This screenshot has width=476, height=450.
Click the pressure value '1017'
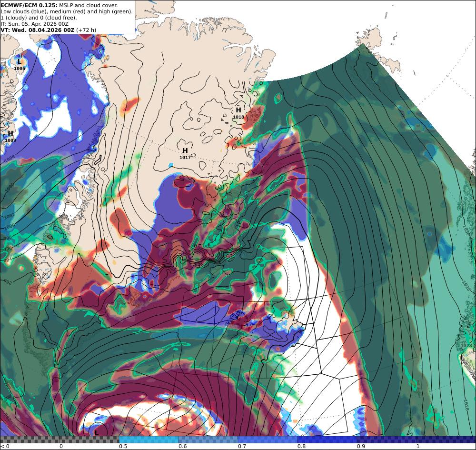pos(185,157)
